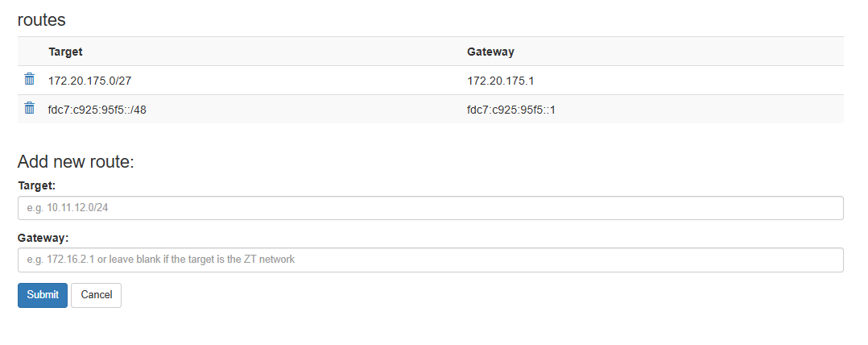
Task: Focus the new route Gateway input
Action: pyautogui.click(x=431, y=260)
